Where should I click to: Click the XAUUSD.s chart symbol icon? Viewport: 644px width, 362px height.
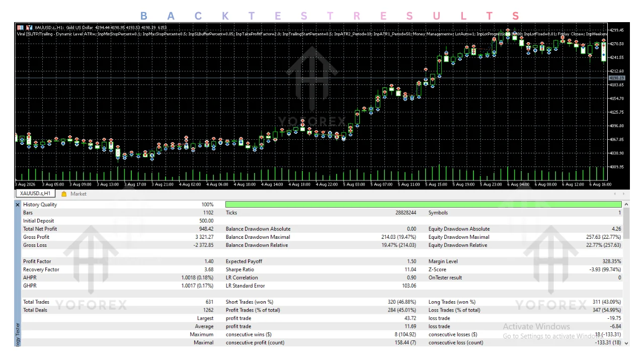coord(20,27)
